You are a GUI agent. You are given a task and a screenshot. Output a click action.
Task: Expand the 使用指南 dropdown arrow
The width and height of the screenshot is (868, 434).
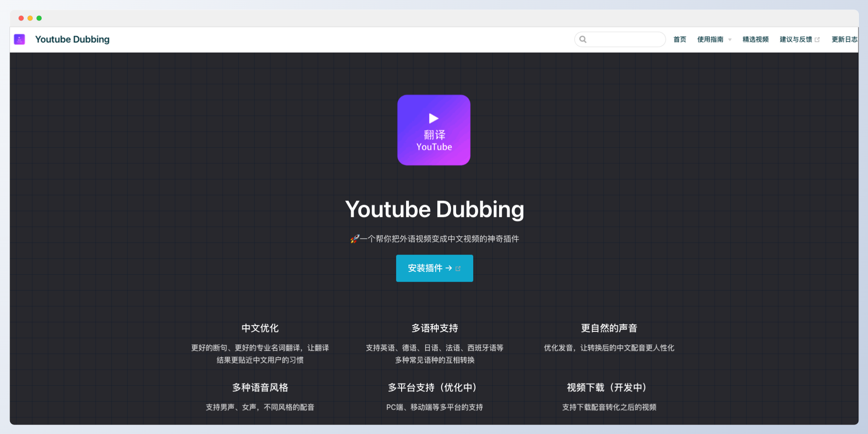(730, 40)
